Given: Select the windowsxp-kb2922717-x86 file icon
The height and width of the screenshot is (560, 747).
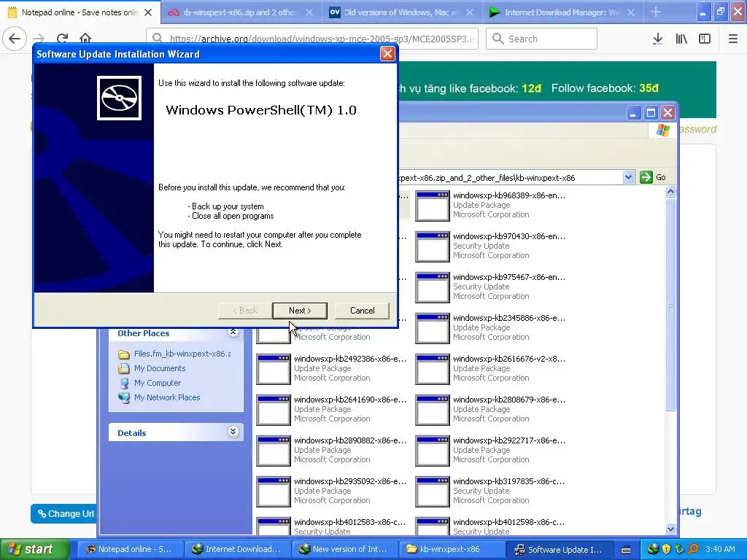Looking at the screenshot, I should (432, 451).
